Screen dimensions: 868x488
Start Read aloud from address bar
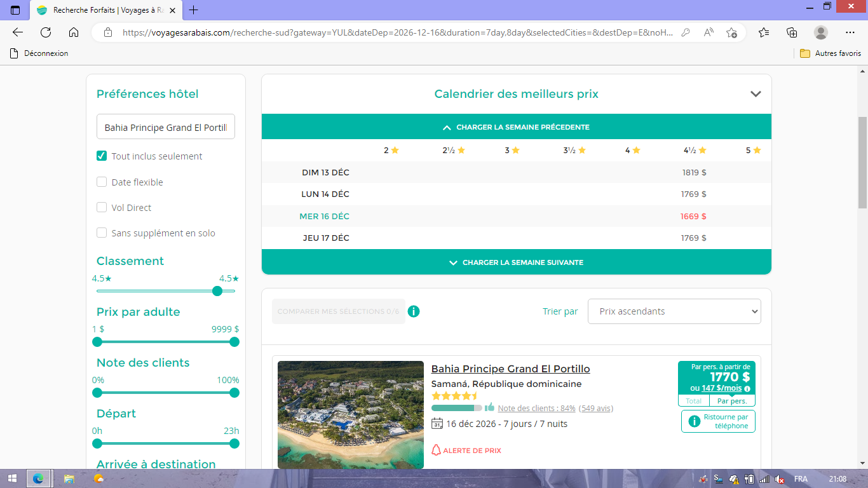click(x=709, y=32)
